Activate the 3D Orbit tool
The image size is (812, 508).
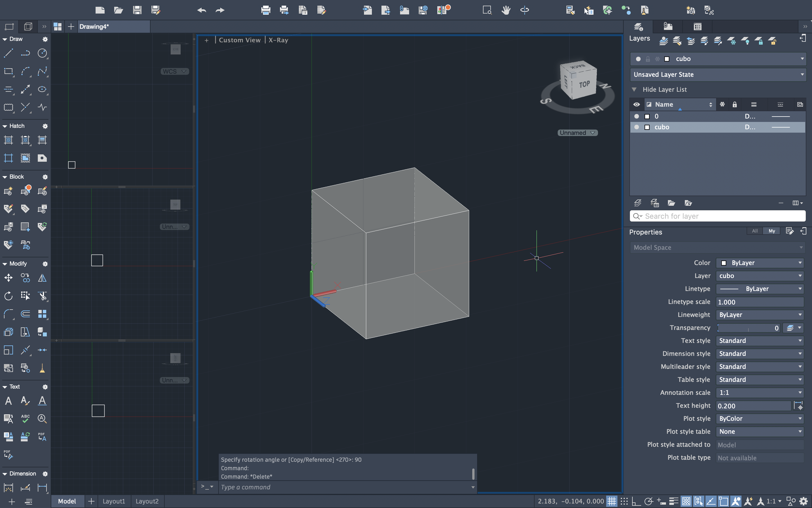coord(525,10)
